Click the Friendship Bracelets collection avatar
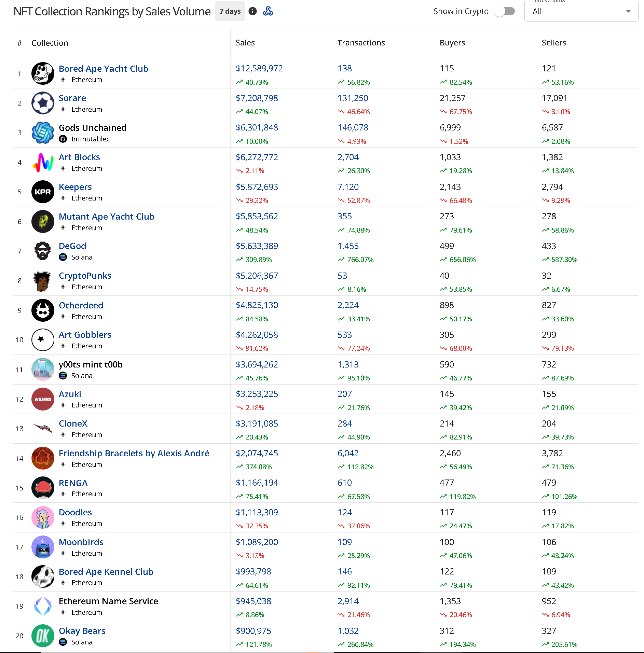The width and height of the screenshot is (644, 653). (x=43, y=458)
